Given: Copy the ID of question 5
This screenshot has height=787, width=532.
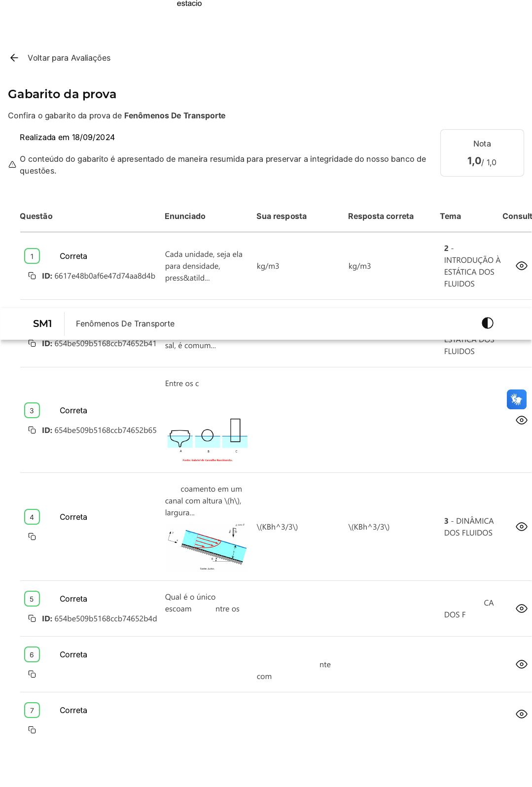Looking at the screenshot, I should (32, 618).
